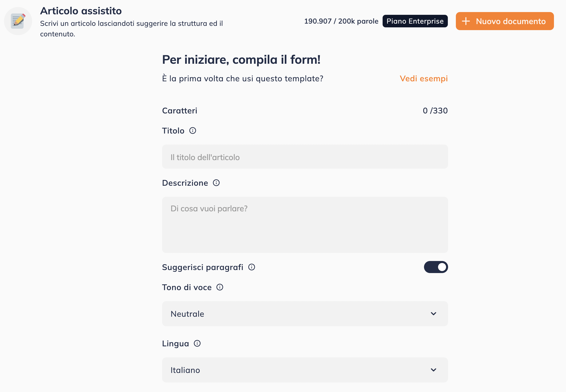Select the Piano Enterprise badge
566x392 pixels.
(415, 21)
